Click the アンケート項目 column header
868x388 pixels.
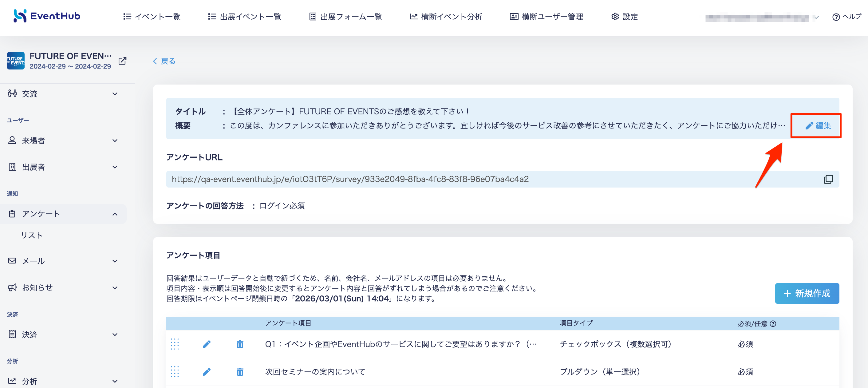click(x=288, y=323)
